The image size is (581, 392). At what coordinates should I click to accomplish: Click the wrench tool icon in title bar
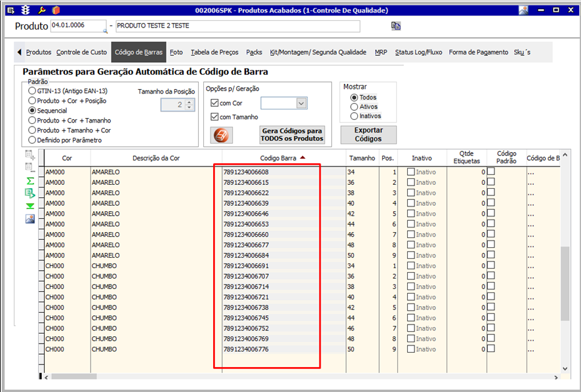(41, 10)
